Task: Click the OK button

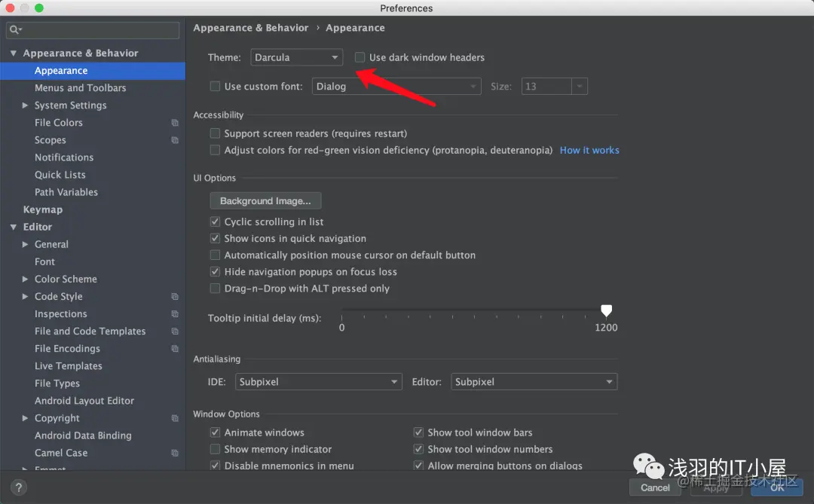Action: [776, 487]
